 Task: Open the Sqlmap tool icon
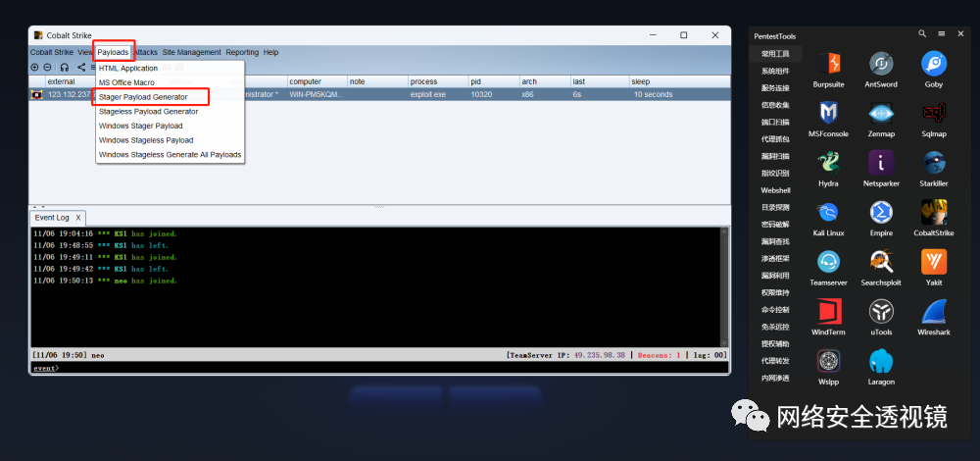(x=934, y=113)
